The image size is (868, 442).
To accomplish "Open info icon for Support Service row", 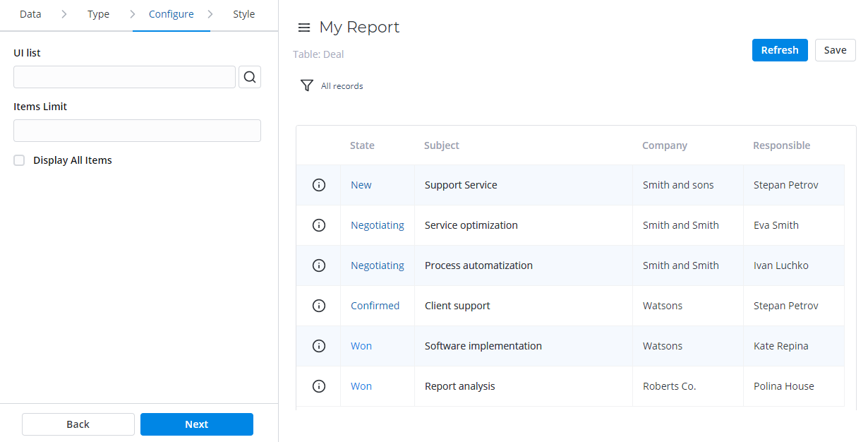I will [319, 185].
